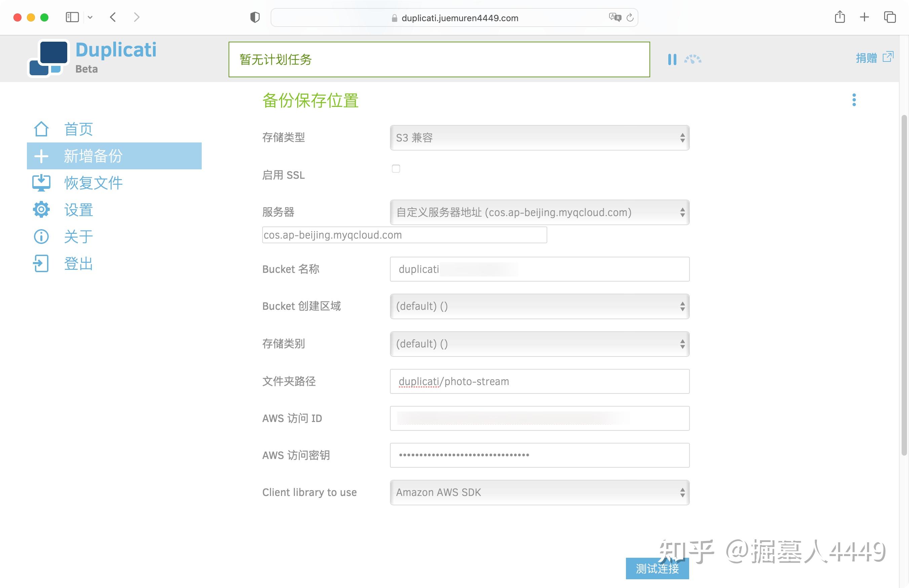Open 恢复文件 from sidebar
This screenshot has height=588, width=909.
coord(93,183)
